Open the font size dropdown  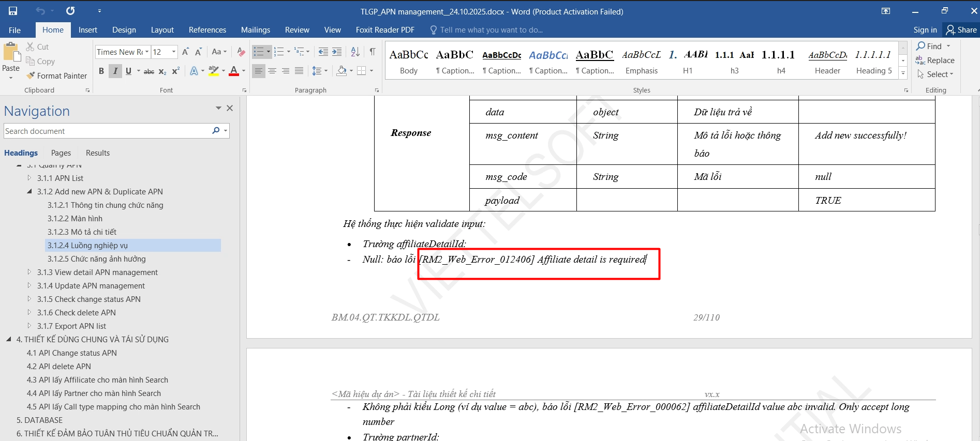174,52
